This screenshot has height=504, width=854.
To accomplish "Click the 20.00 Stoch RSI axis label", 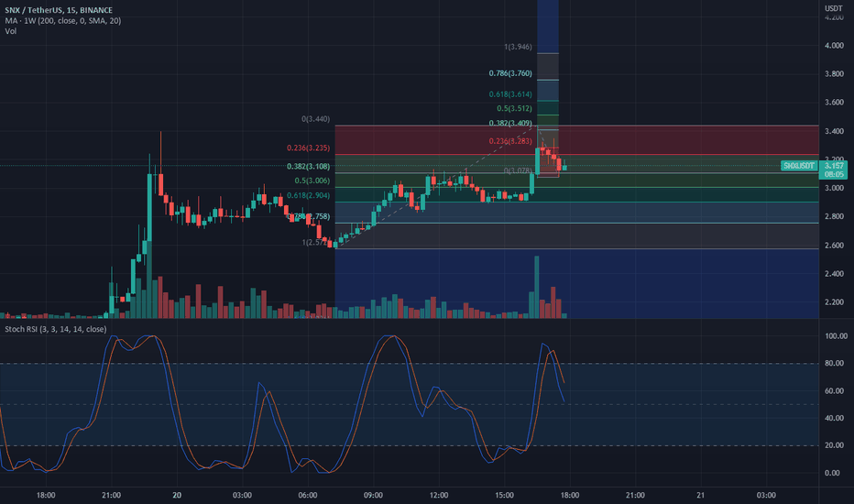I will click(834, 445).
